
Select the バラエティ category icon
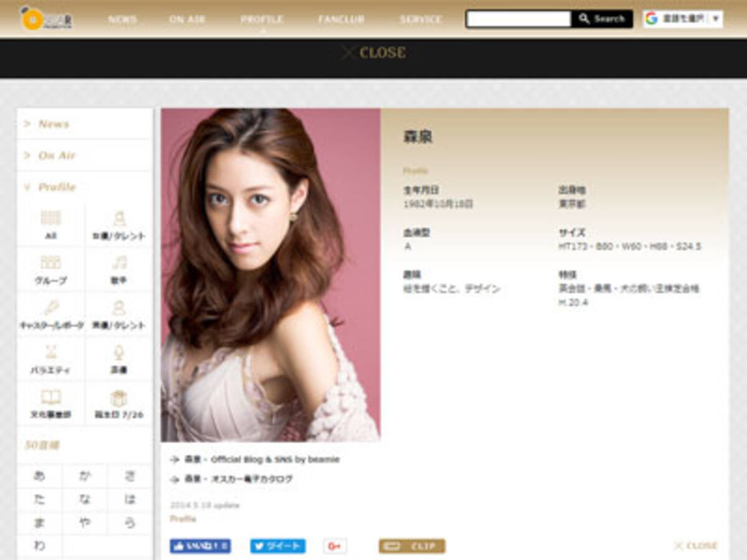51,359
